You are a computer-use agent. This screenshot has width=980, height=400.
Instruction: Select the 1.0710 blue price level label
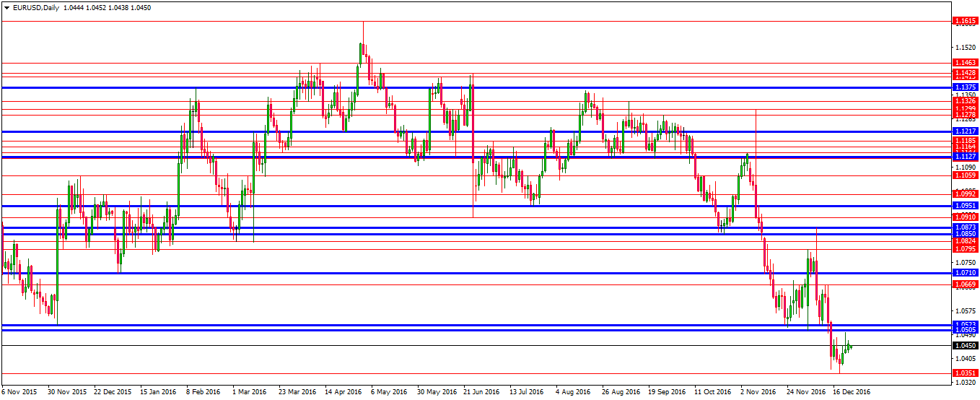(x=965, y=273)
